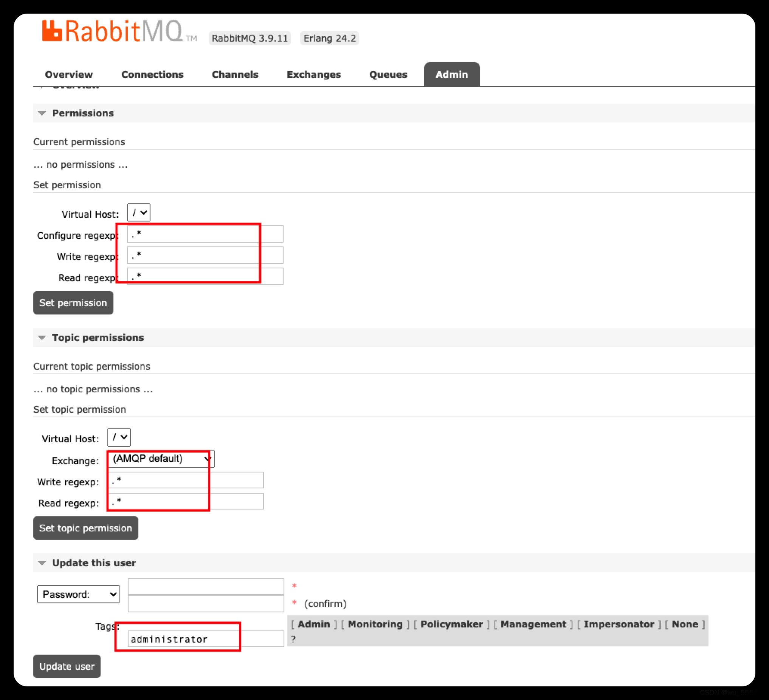Viewport: 769px width, 700px height.
Task: Click the Erlang 24.2 version badge
Action: tap(330, 38)
